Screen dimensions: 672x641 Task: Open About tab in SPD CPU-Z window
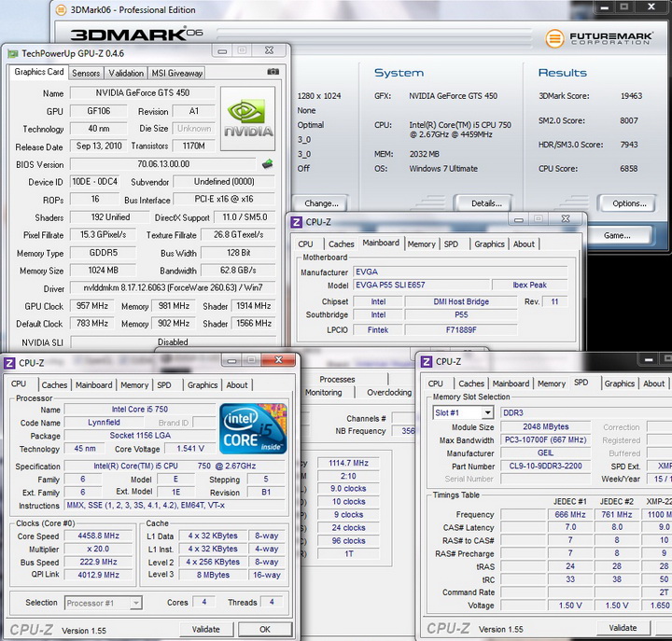[x=653, y=383]
